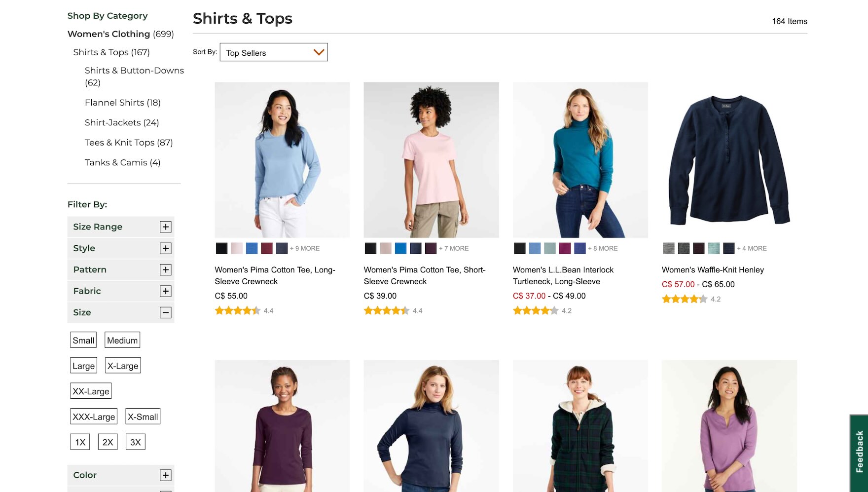The height and width of the screenshot is (492, 868).
Task: Open Flannel Shirts category
Action: (122, 103)
